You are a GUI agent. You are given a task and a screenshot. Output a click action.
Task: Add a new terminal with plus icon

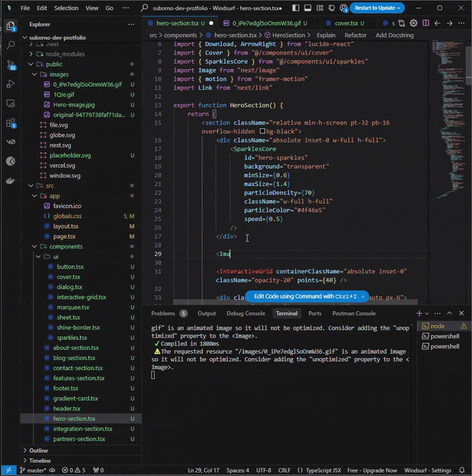pos(419,313)
